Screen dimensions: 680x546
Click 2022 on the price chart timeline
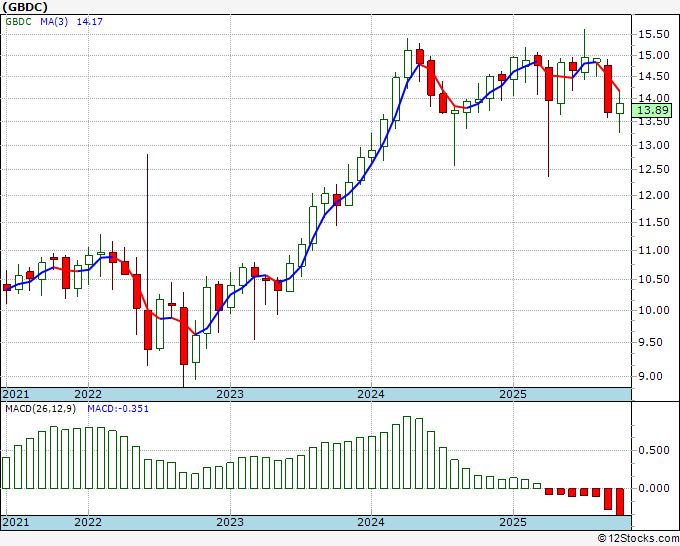(x=88, y=394)
